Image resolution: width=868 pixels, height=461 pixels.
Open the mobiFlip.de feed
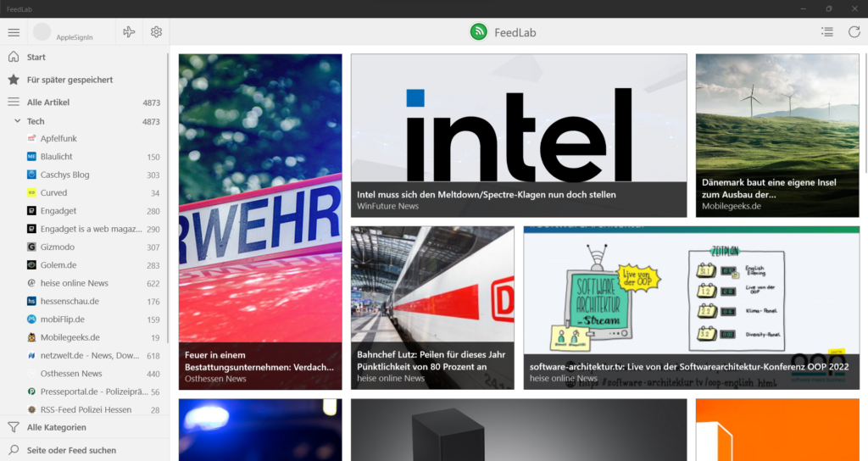tap(83, 319)
